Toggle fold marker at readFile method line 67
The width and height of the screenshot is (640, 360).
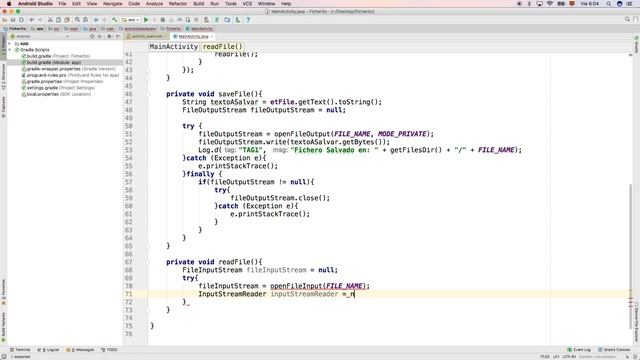coord(149,262)
